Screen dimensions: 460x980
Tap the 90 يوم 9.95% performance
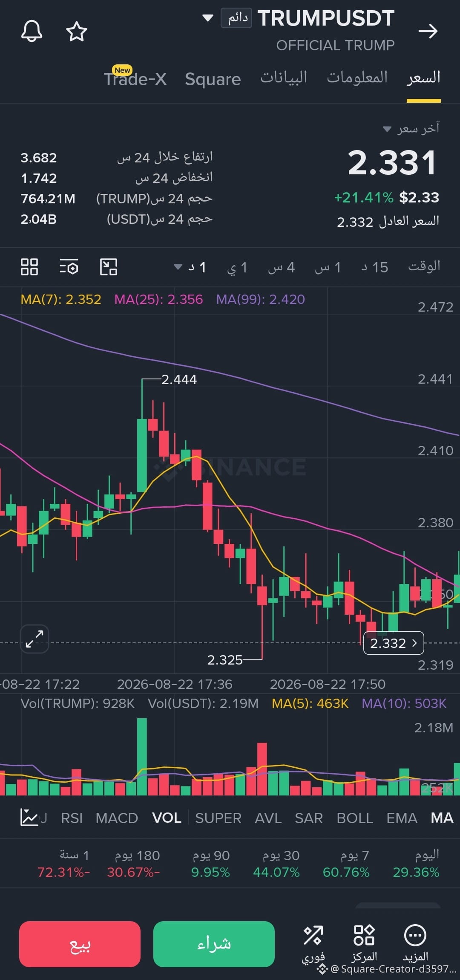210,864
